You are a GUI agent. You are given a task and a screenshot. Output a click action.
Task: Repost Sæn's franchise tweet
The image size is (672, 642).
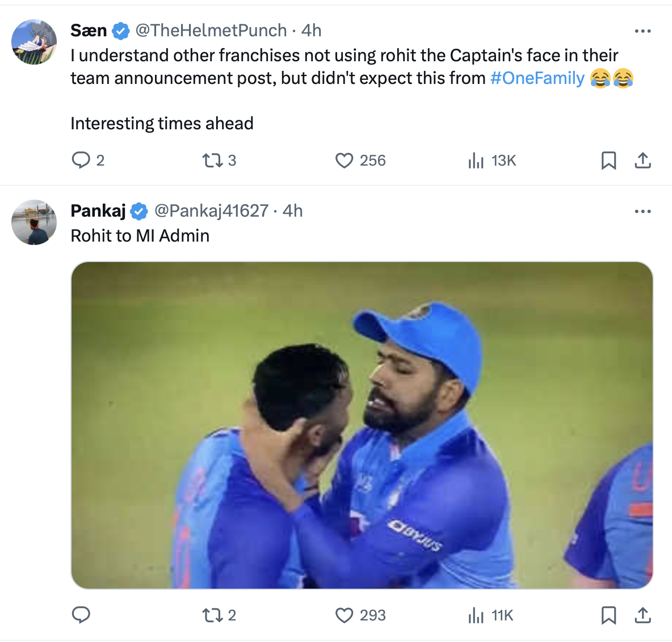[x=212, y=160]
